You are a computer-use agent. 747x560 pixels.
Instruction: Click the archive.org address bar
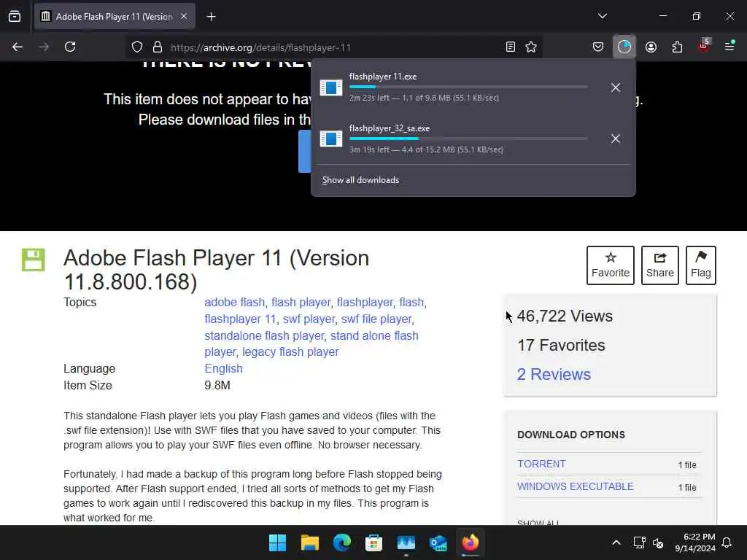pyautogui.click(x=333, y=47)
